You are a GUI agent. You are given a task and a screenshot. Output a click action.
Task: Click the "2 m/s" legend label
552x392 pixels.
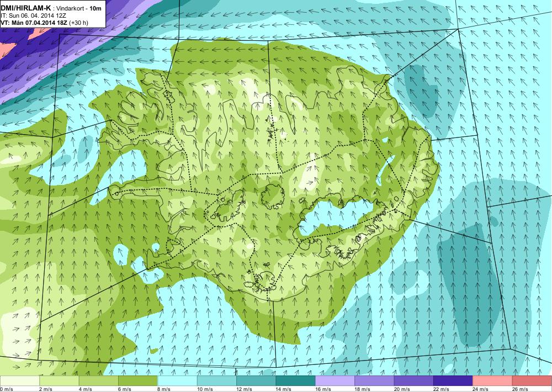(x=46, y=389)
